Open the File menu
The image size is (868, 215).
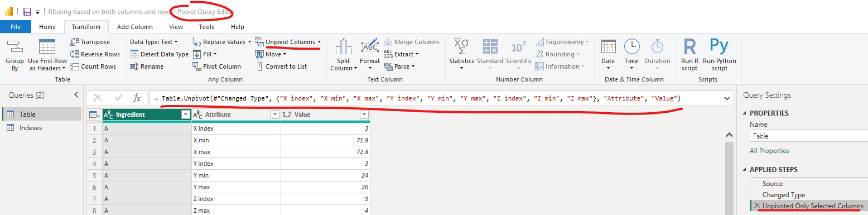16,27
